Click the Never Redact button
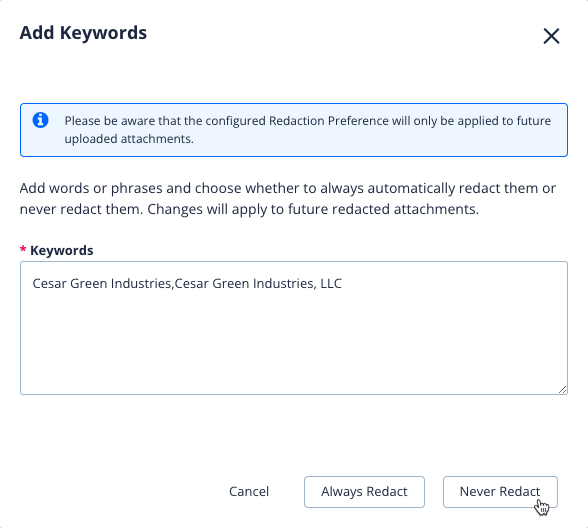 [x=500, y=492]
